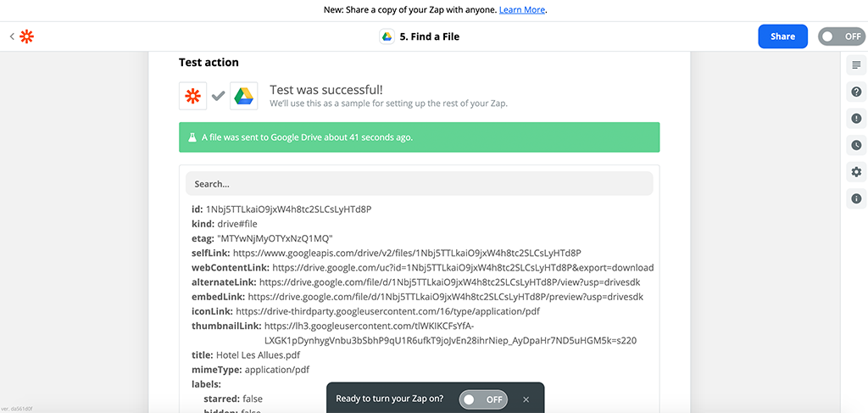Image resolution: width=868 pixels, height=413 pixels.
Task: Click the blue Share button
Action: pos(782,36)
